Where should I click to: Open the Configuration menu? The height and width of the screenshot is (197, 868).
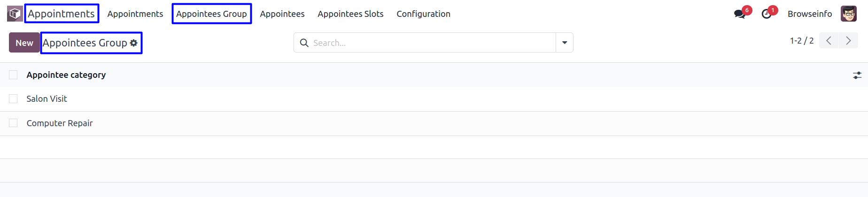[x=423, y=14]
